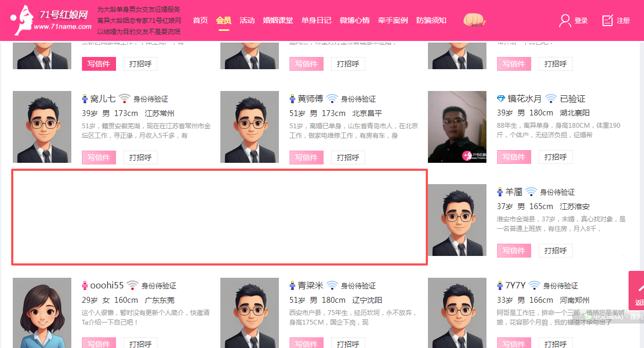Click the 登录 login link

pyautogui.click(x=581, y=21)
